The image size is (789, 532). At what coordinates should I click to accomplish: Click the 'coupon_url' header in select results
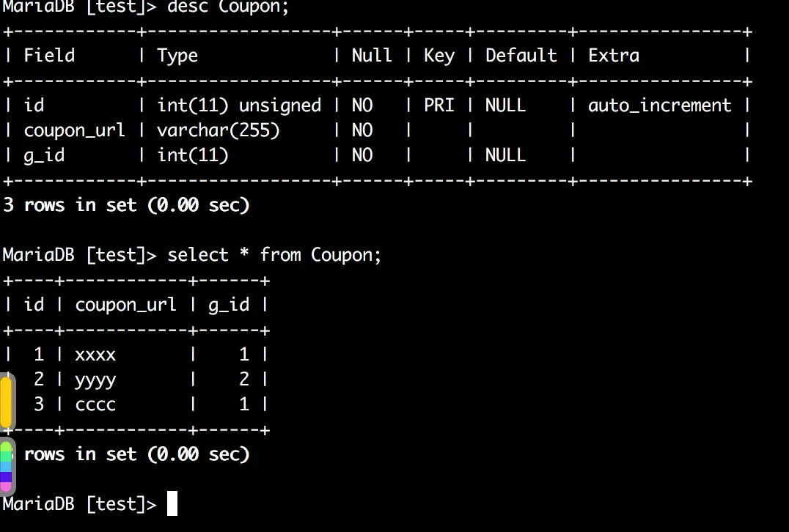[125, 305]
